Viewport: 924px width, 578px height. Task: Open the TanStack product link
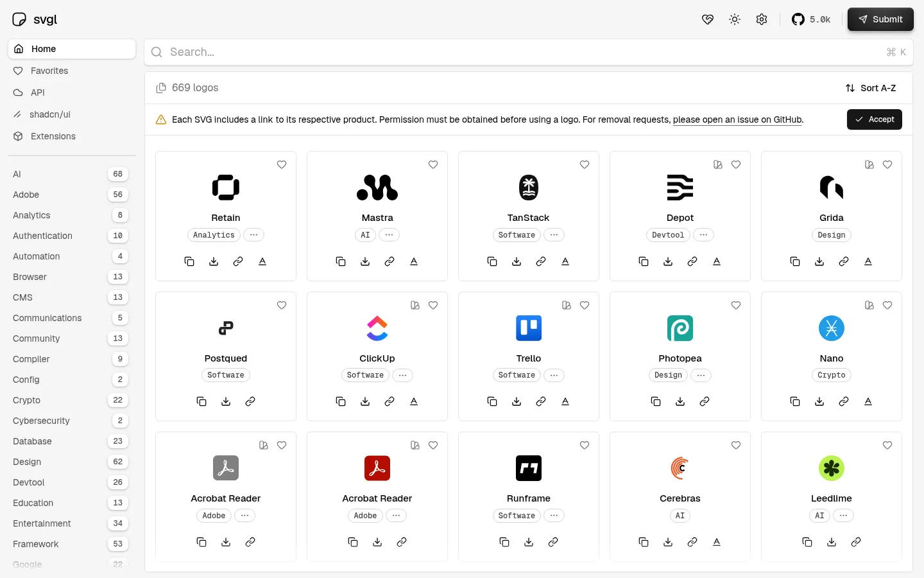[x=541, y=261]
